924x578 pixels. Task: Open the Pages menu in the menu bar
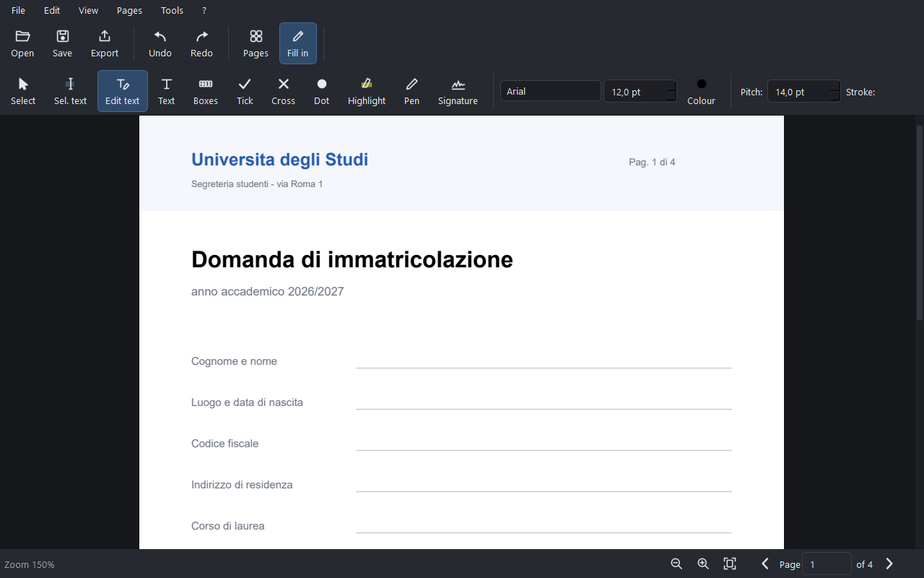[129, 10]
